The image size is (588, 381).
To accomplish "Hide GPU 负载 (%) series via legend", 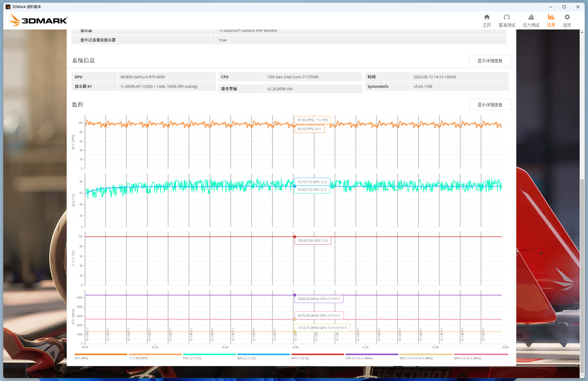I will click(300, 358).
